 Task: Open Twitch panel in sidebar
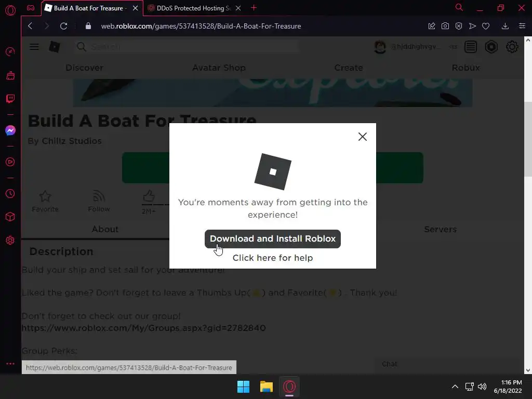coord(10,99)
